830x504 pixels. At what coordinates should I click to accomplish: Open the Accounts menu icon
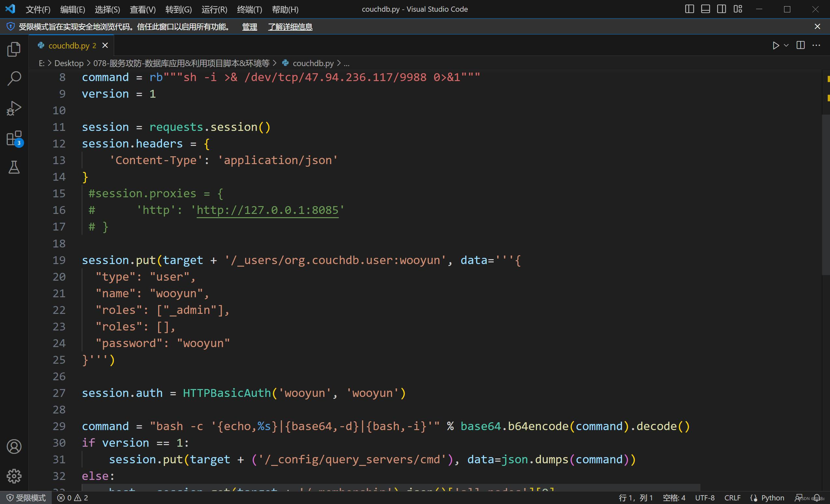pyautogui.click(x=14, y=446)
